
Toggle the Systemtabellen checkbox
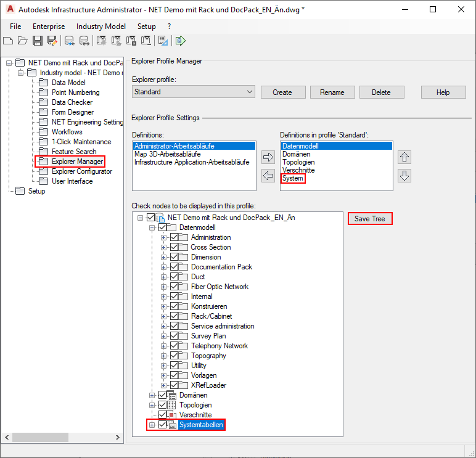[162, 425]
